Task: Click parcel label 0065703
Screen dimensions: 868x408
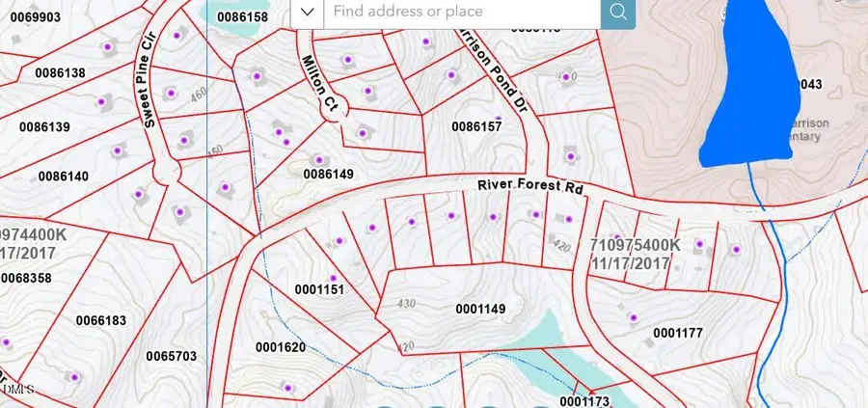Action: click(172, 356)
